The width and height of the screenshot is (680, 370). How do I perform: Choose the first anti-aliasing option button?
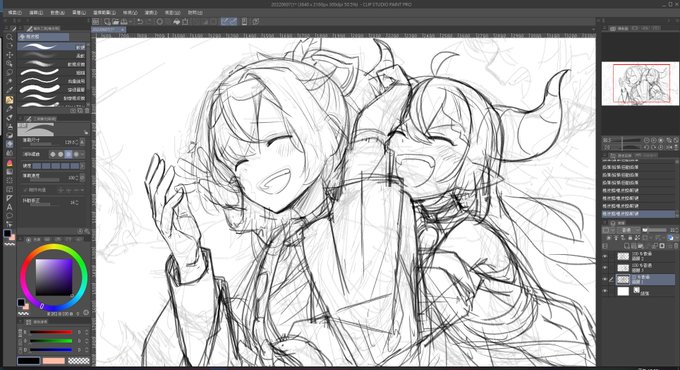point(52,154)
